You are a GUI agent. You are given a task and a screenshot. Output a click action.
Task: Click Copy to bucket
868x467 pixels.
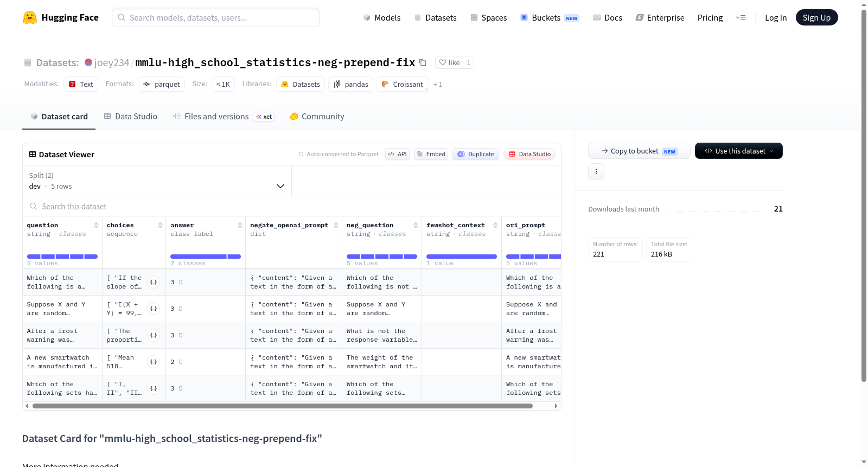[639, 151]
